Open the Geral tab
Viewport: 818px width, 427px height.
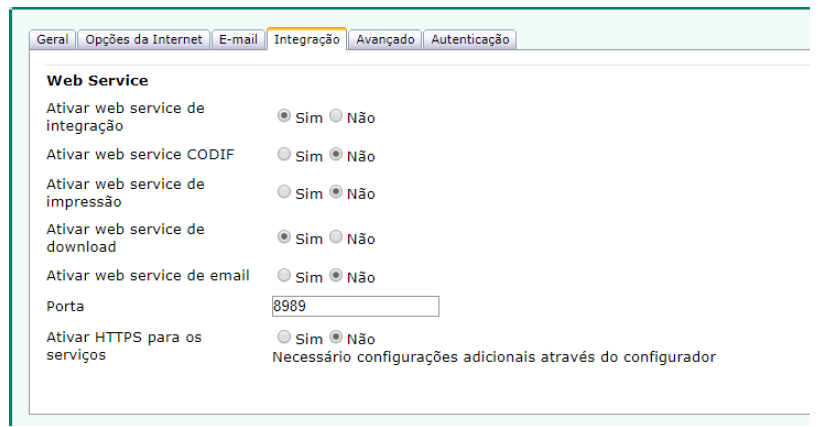52,40
